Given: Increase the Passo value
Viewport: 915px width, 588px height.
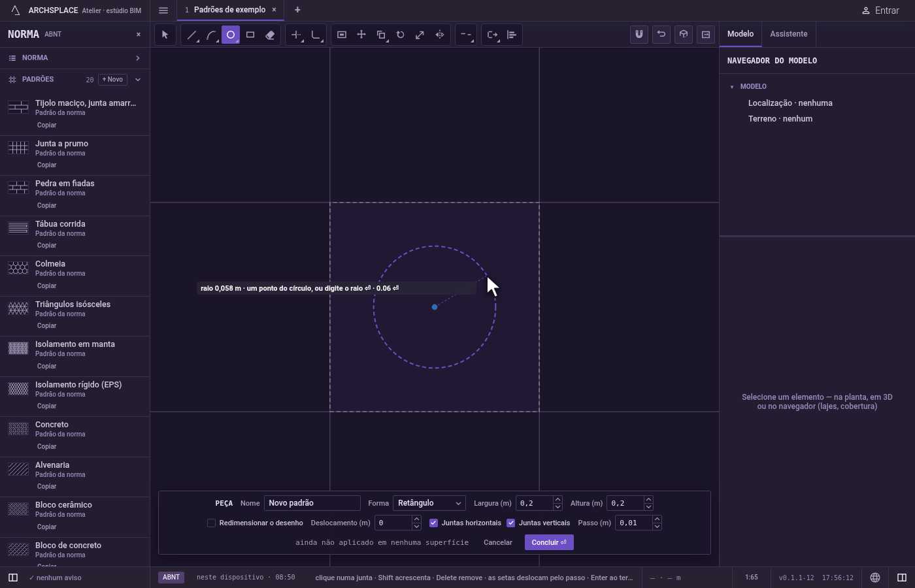Looking at the screenshot, I should [x=657, y=519].
